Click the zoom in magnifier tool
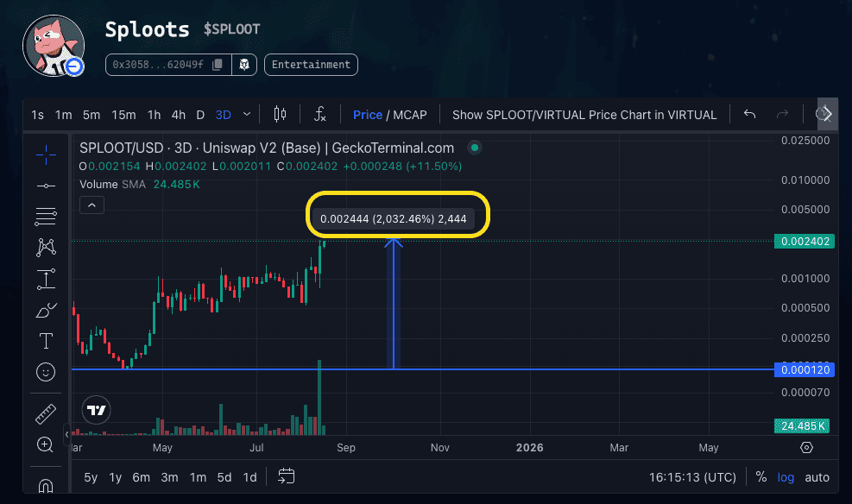Image resolution: width=852 pixels, height=504 pixels. pos(46,444)
